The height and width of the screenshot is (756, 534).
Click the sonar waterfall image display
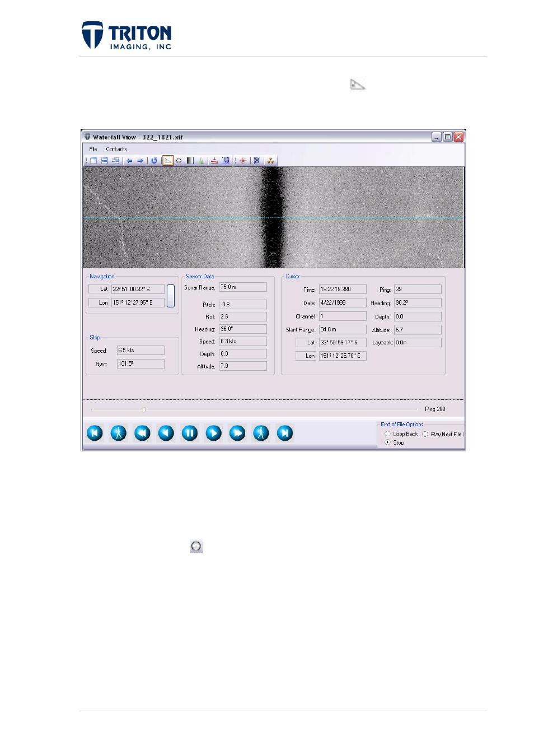pos(273,217)
